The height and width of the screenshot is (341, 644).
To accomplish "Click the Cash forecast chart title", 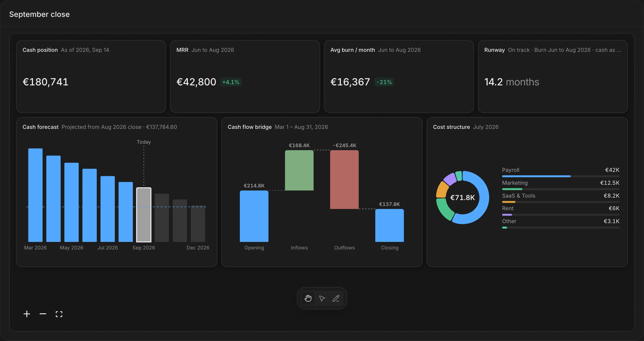I will click(41, 127).
